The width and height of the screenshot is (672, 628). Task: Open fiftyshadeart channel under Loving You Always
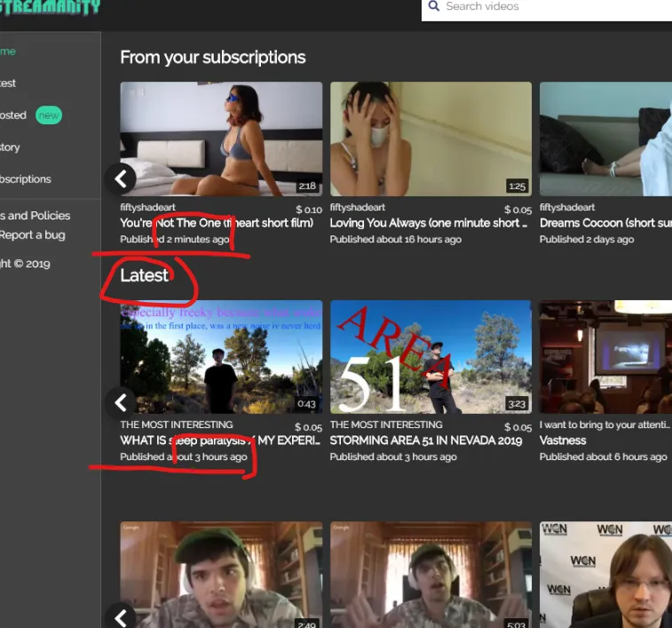pyautogui.click(x=358, y=208)
